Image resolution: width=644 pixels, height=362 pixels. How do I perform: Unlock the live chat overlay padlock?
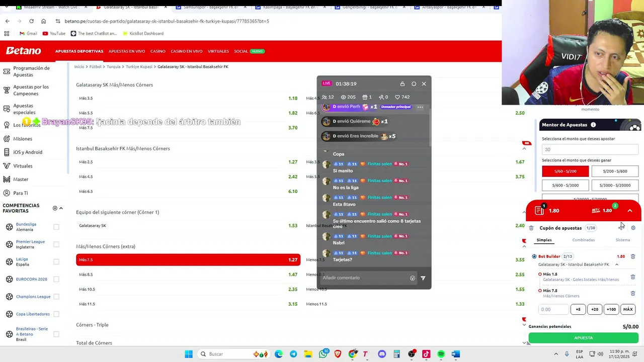(x=402, y=84)
